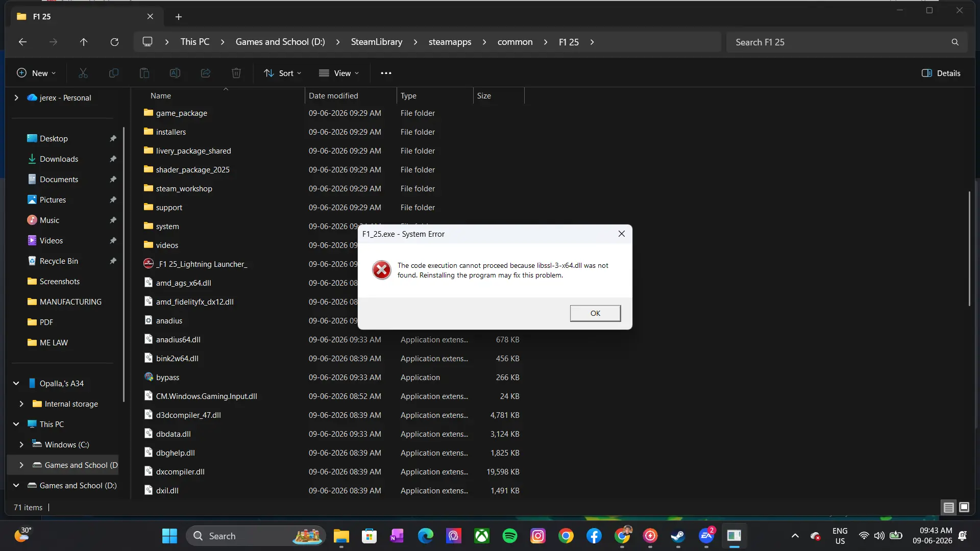
Task: Unpin Downloads from Quick access
Action: click(113, 159)
